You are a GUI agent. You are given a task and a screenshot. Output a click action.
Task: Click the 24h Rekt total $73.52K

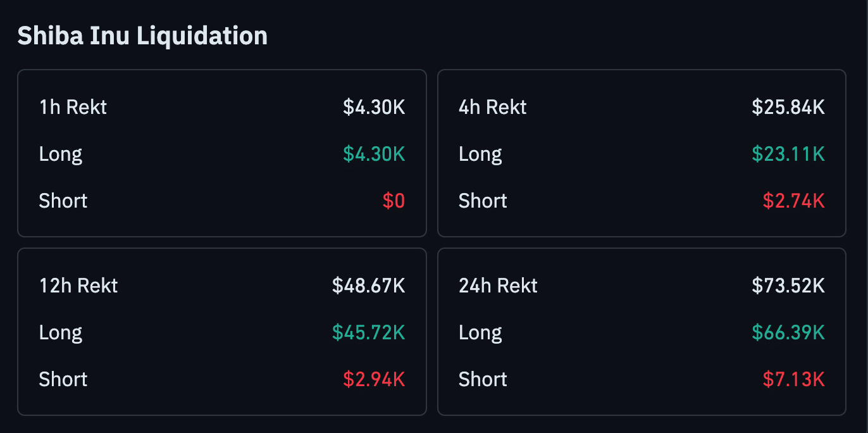tap(788, 286)
